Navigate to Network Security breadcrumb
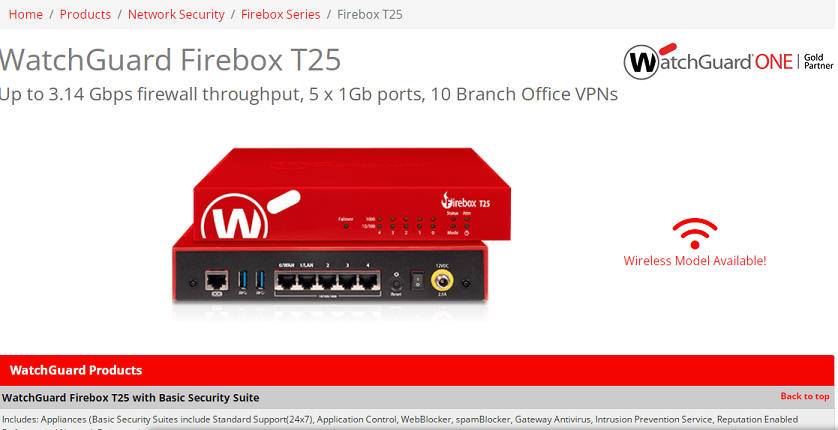Screen dimensions: 838x430 pyautogui.click(x=176, y=14)
